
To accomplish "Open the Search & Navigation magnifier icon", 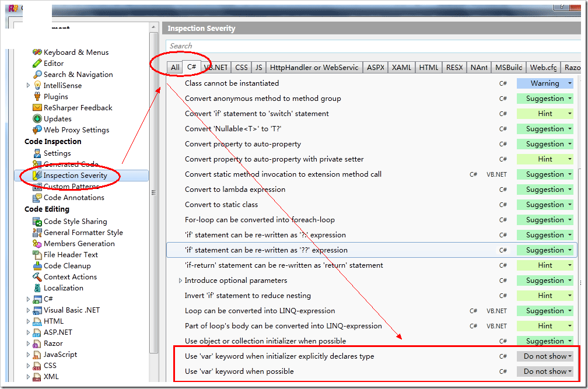I will [x=37, y=75].
